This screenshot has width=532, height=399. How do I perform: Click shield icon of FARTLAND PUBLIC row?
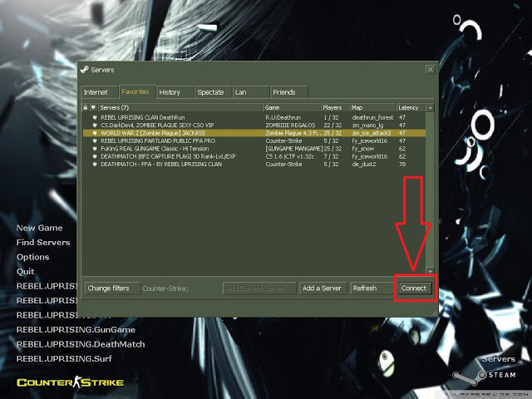[x=95, y=141]
